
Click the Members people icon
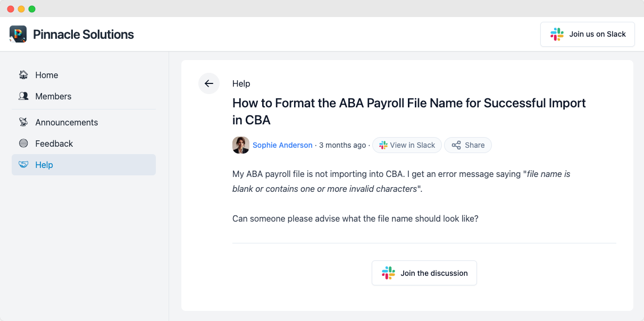pos(23,96)
